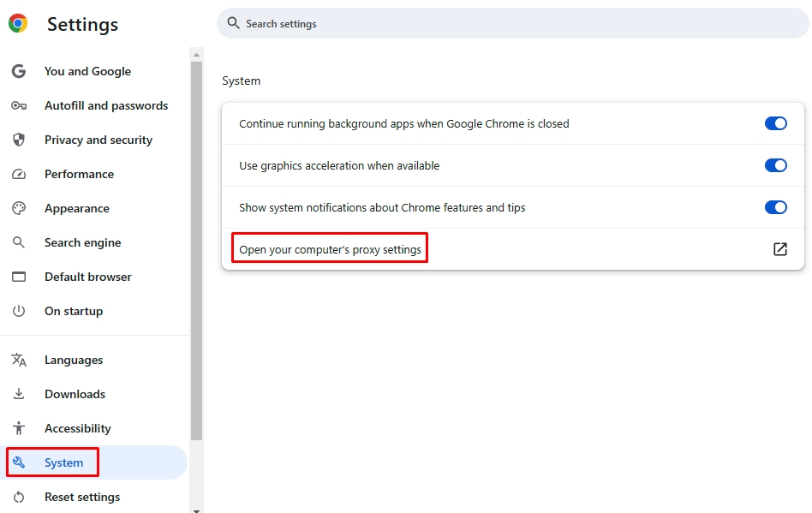Click the 'Continue running background apps' label

(404, 123)
